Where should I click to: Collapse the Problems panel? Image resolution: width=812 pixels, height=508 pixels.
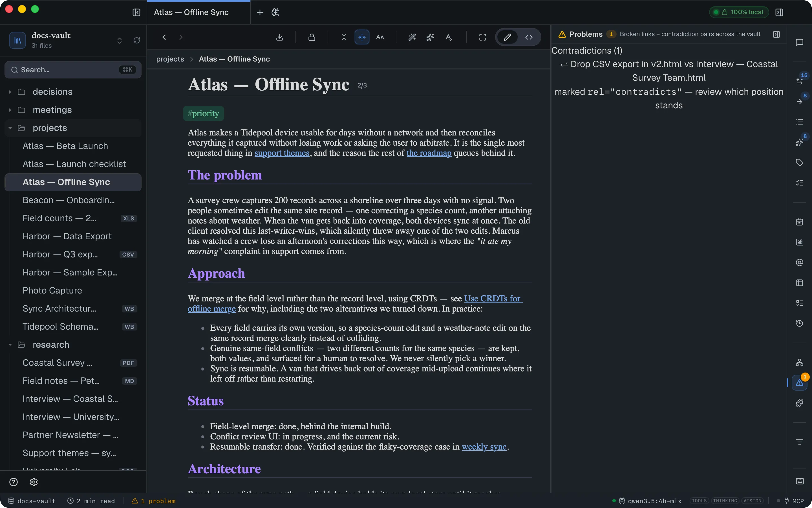pos(776,34)
